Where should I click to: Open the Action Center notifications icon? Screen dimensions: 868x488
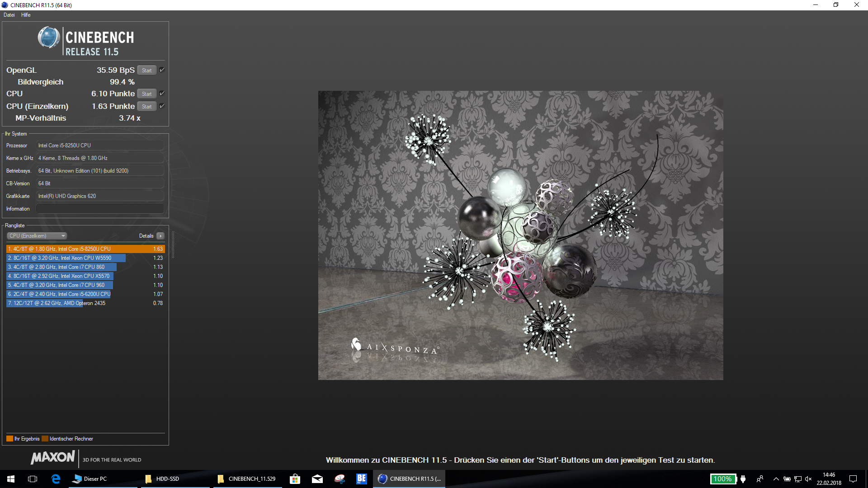tap(853, 479)
